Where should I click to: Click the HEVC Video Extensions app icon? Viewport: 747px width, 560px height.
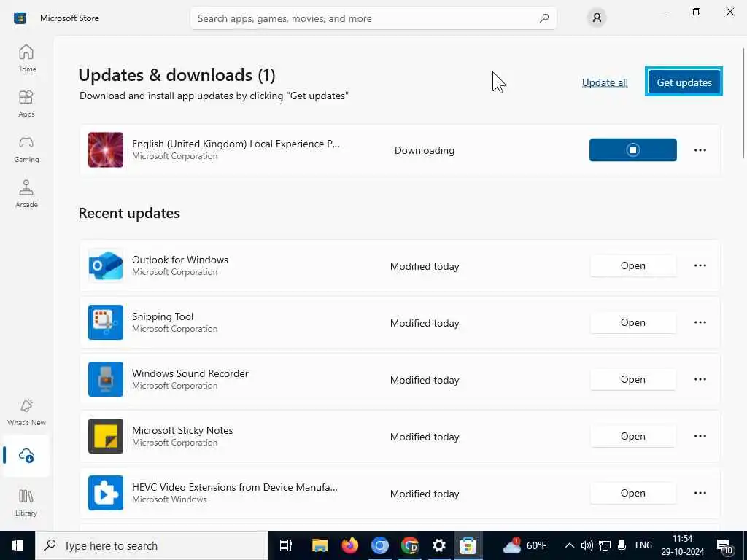[x=106, y=493]
